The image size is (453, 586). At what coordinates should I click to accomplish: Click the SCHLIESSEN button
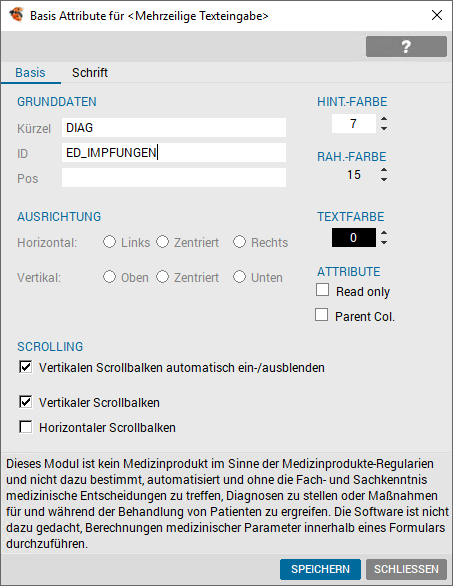(x=406, y=569)
